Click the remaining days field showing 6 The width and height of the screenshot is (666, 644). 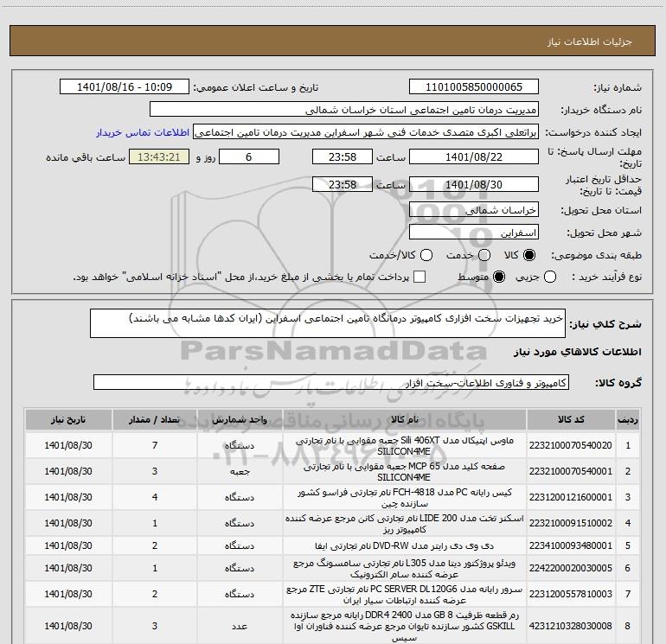pos(249,156)
